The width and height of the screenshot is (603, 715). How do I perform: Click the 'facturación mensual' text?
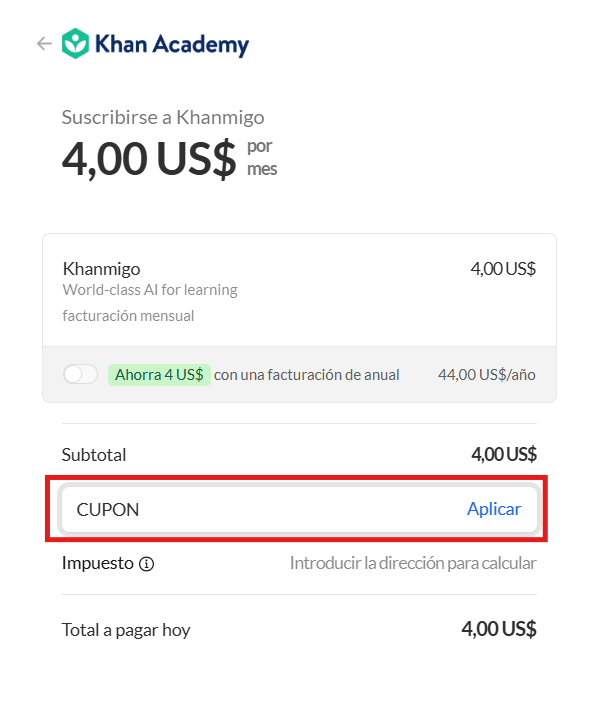[x=128, y=316]
